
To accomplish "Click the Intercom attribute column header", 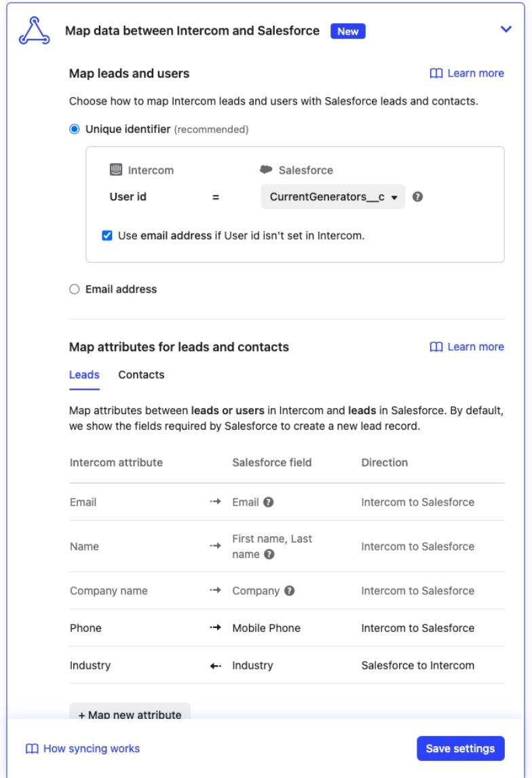I will (x=116, y=462).
